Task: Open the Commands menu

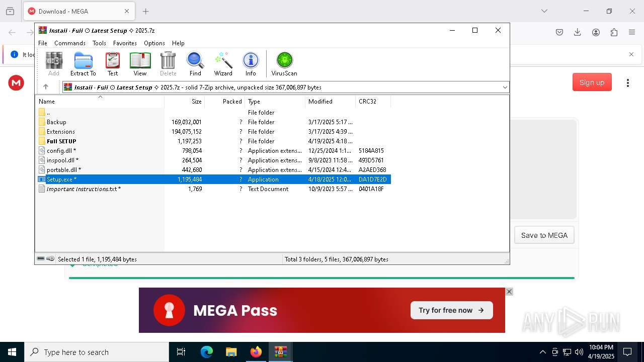Action: [x=70, y=43]
